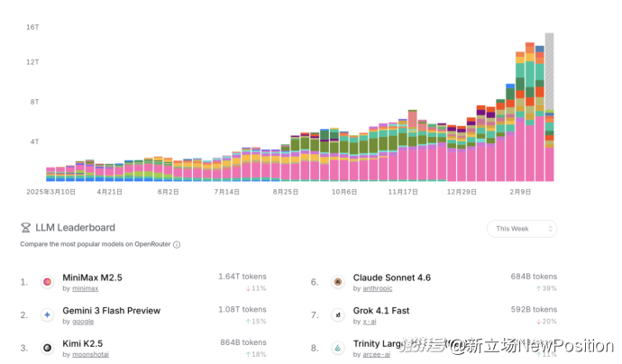Follow the anthropic provider link
This screenshot has width=622, height=364.
point(378,288)
